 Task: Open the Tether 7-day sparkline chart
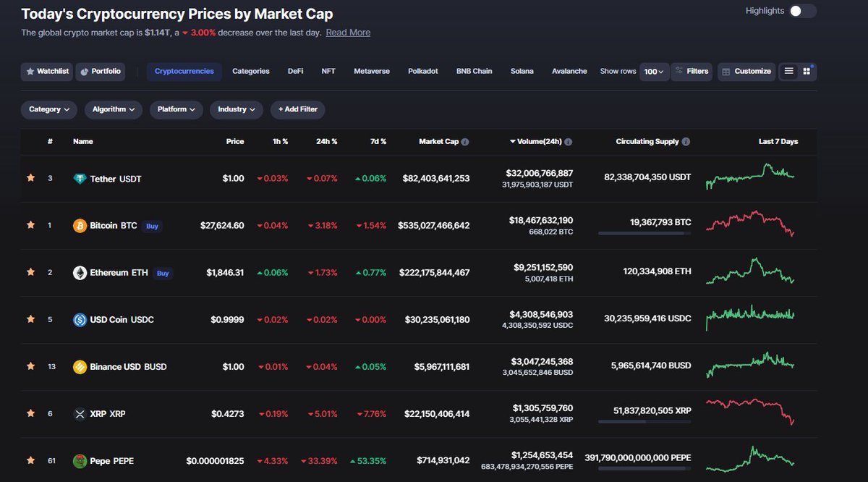click(750, 176)
